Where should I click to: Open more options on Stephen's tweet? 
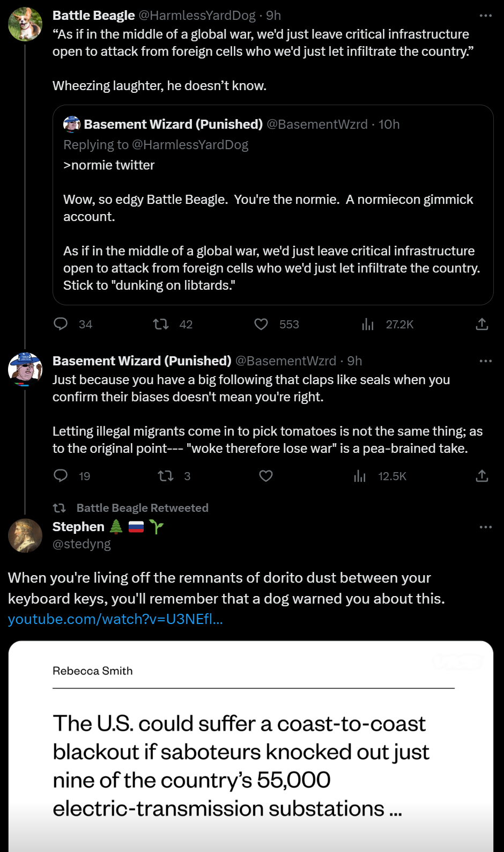[x=485, y=527]
